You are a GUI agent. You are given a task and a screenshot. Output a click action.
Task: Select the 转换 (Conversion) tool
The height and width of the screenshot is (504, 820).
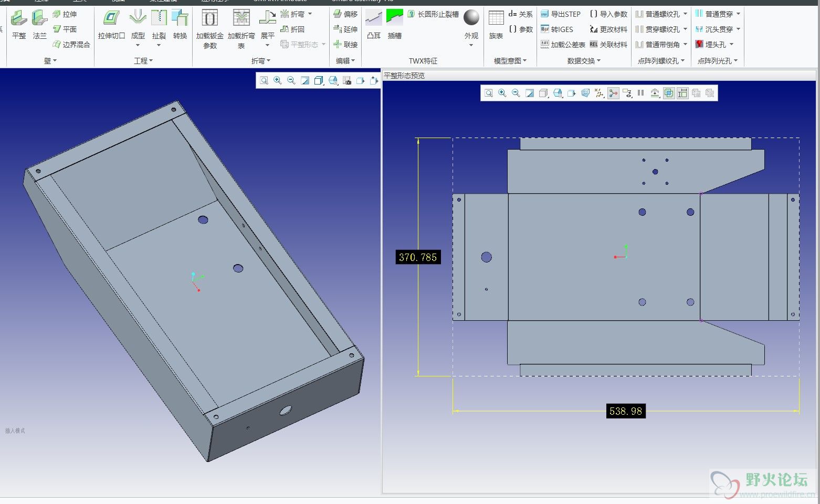click(x=180, y=25)
